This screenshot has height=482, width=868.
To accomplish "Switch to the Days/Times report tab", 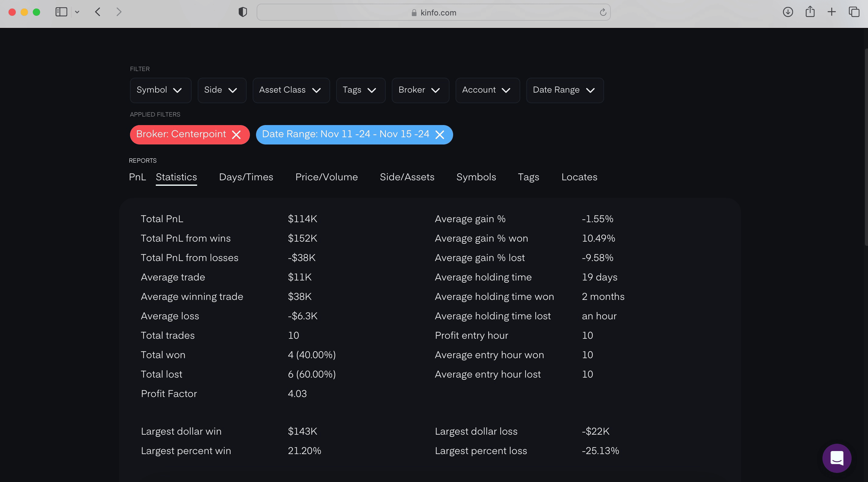I will [x=246, y=177].
